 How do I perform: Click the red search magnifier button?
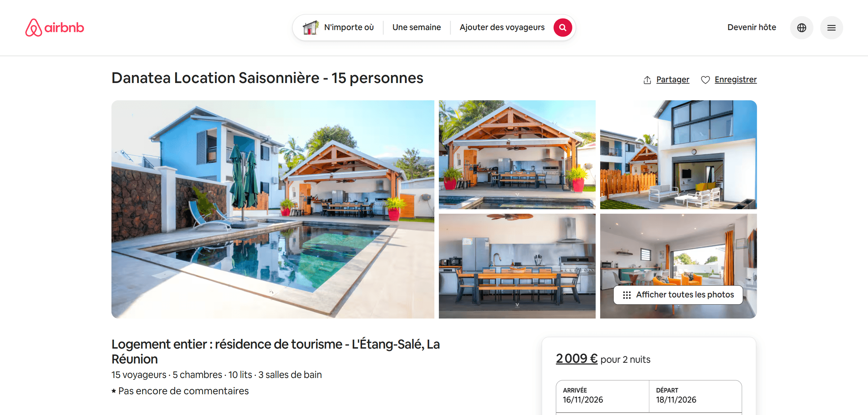(562, 28)
